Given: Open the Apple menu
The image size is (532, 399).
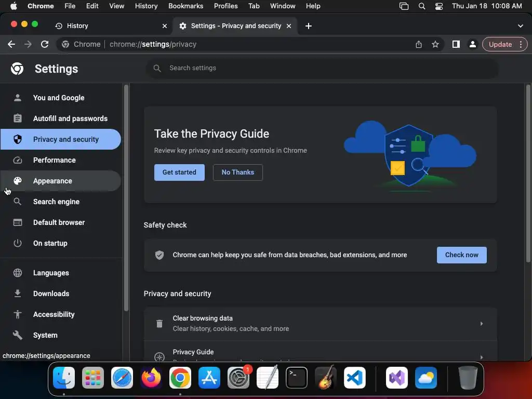Looking at the screenshot, I should (14, 6).
